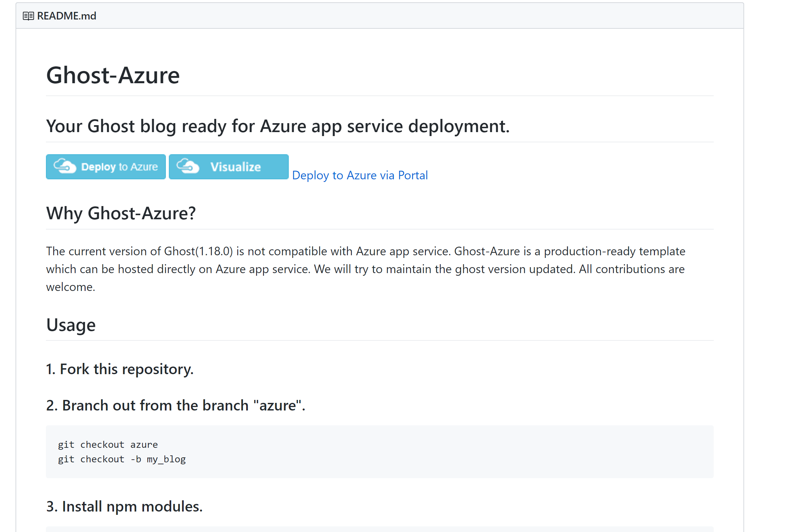Screen dimensions: 796x532
Task: Click '1. Fork this repository.' heading
Action: point(120,369)
